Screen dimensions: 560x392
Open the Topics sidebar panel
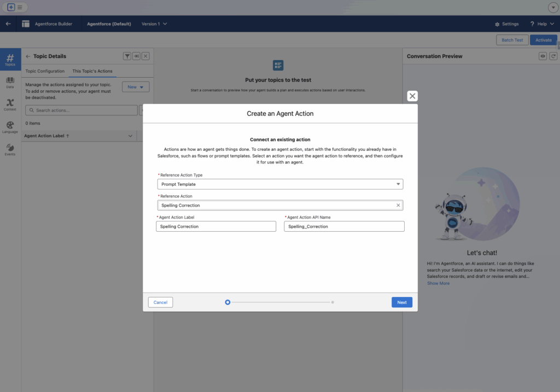(x=10, y=59)
